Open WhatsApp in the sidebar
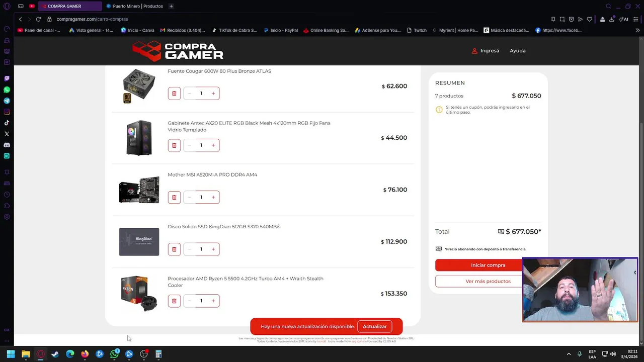This screenshot has width=644, height=362. click(x=7, y=89)
